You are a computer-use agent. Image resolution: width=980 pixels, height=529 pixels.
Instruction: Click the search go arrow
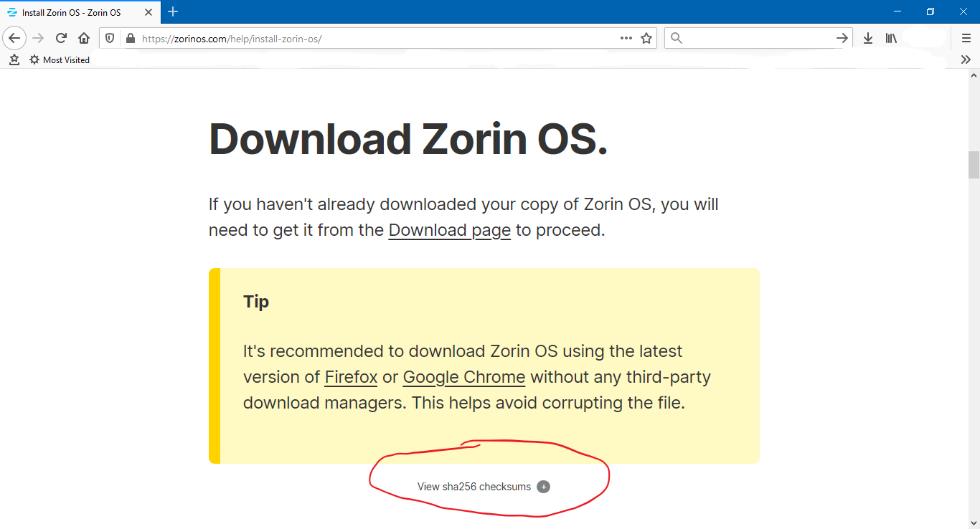point(842,38)
